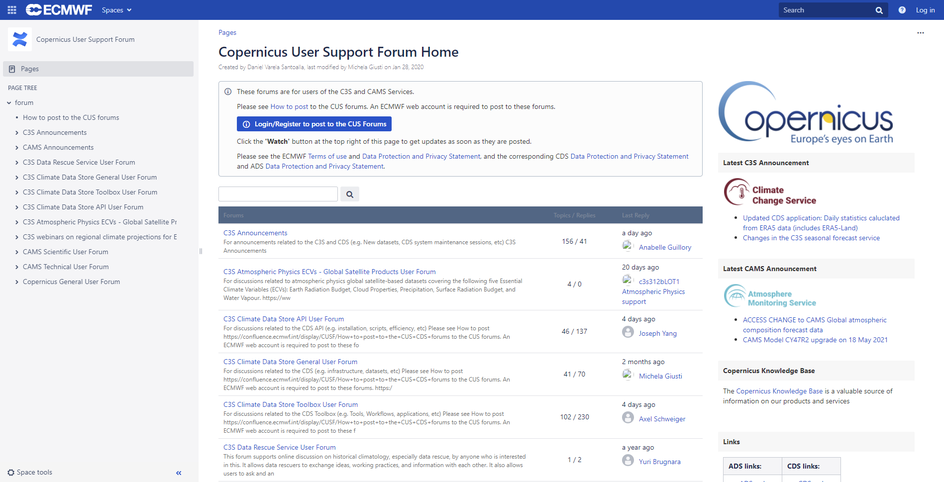The image size is (944, 482).
Task: Open the How to post link
Action: [x=289, y=107]
